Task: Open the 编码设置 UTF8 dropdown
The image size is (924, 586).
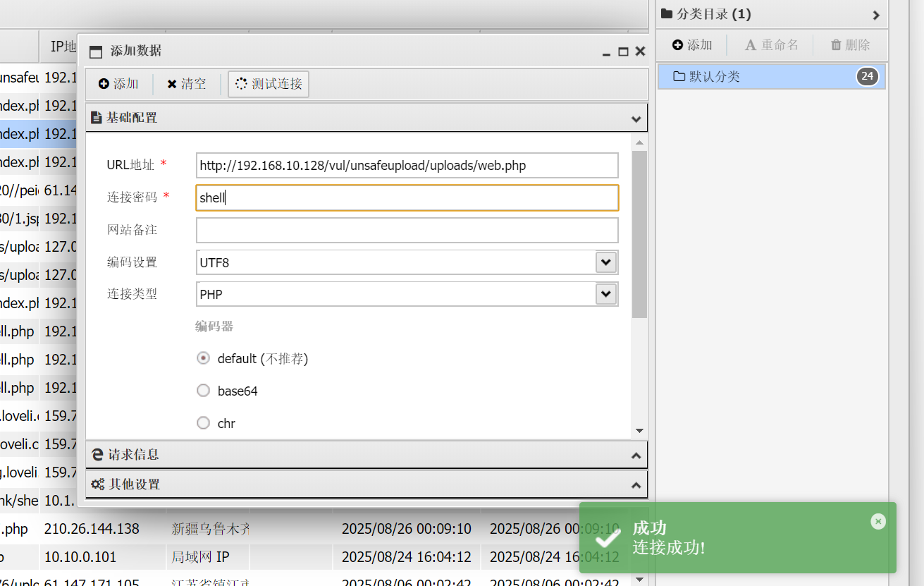Action: (x=605, y=262)
